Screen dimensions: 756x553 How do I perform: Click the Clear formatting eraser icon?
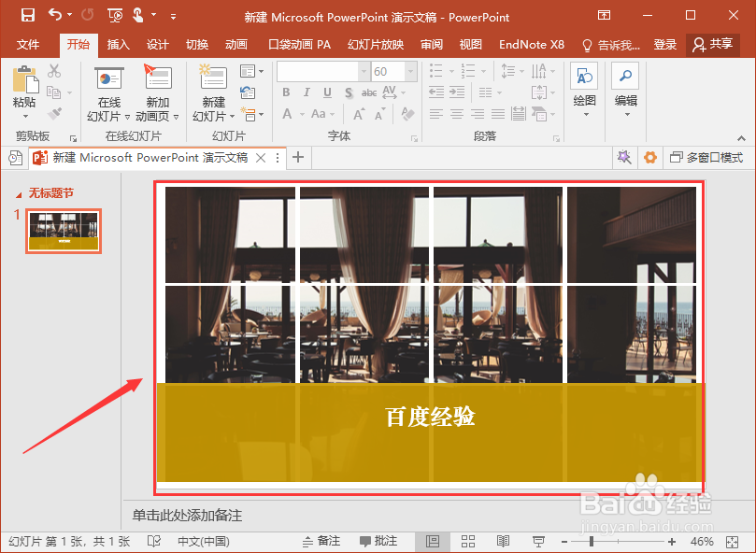point(407,114)
